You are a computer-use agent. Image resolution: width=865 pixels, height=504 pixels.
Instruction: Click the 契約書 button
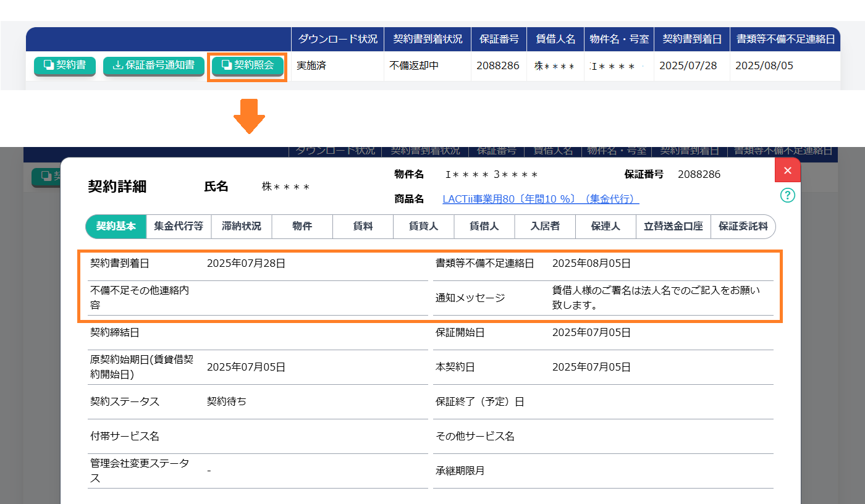tap(64, 65)
